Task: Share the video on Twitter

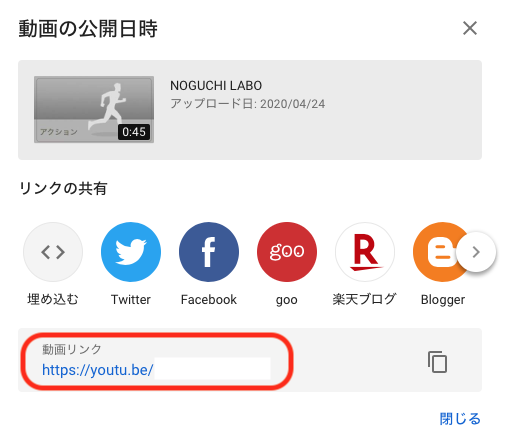Action: [131, 252]
